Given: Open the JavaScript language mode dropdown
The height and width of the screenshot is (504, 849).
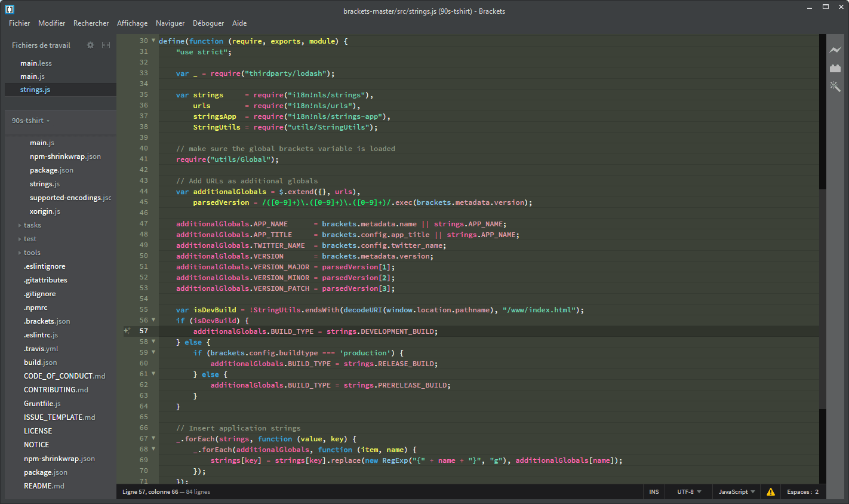Looking at the screenshot, I should [736, 491].
